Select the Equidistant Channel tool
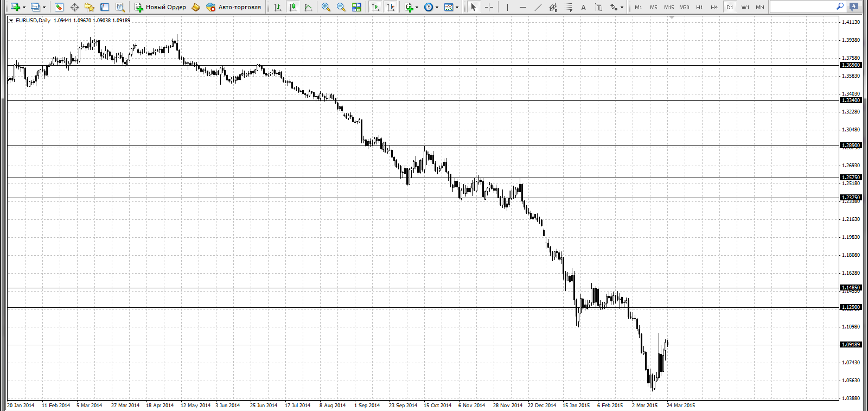The height and width of the screenshot is (411, 868). [x=553, y=7]
